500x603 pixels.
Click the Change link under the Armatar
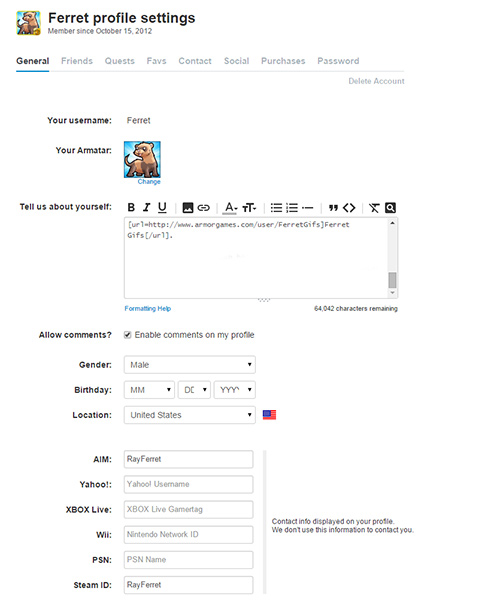click(149, 182)
